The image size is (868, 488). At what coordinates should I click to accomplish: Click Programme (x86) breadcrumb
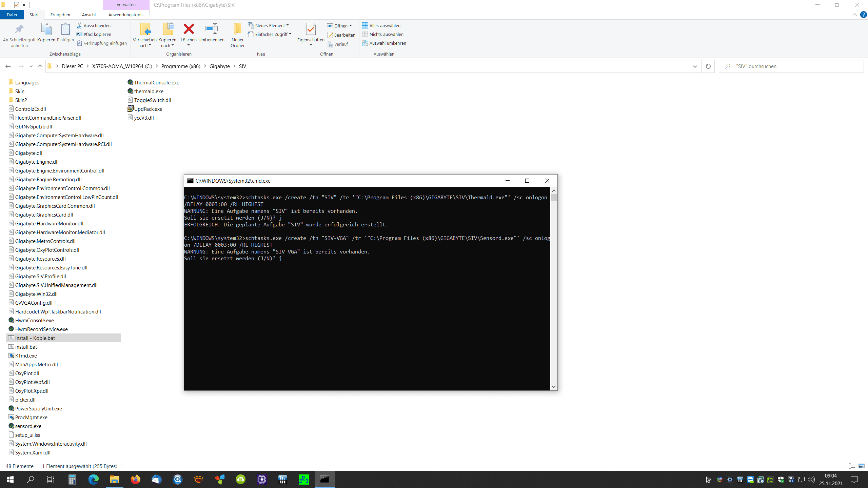[x=181, y=66]
